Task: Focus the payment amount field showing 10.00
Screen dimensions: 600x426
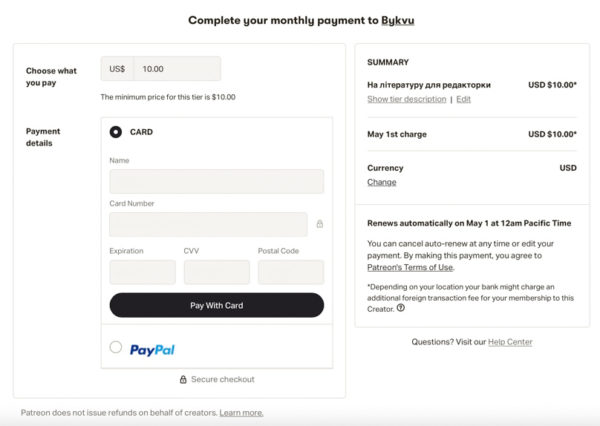Action: pos(177,69)
